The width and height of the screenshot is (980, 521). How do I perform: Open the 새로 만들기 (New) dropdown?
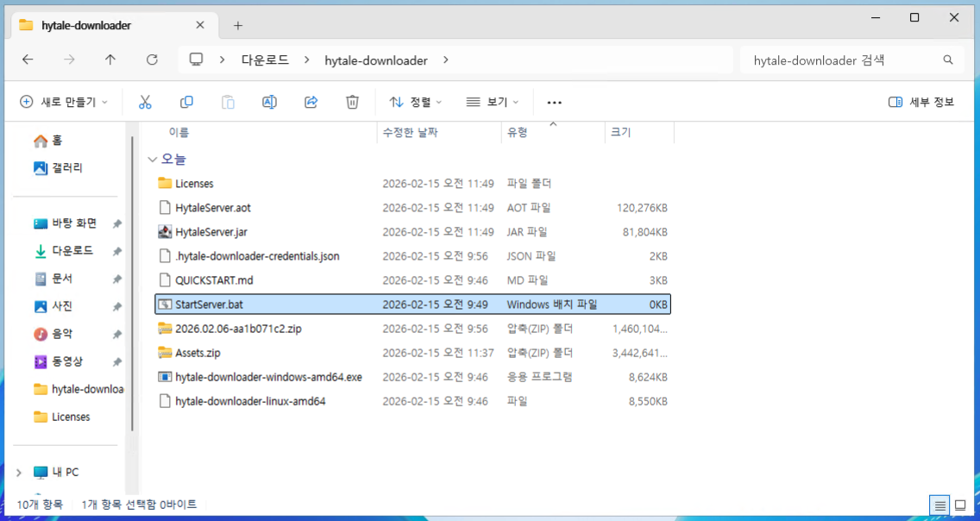(x=63, y=102)
